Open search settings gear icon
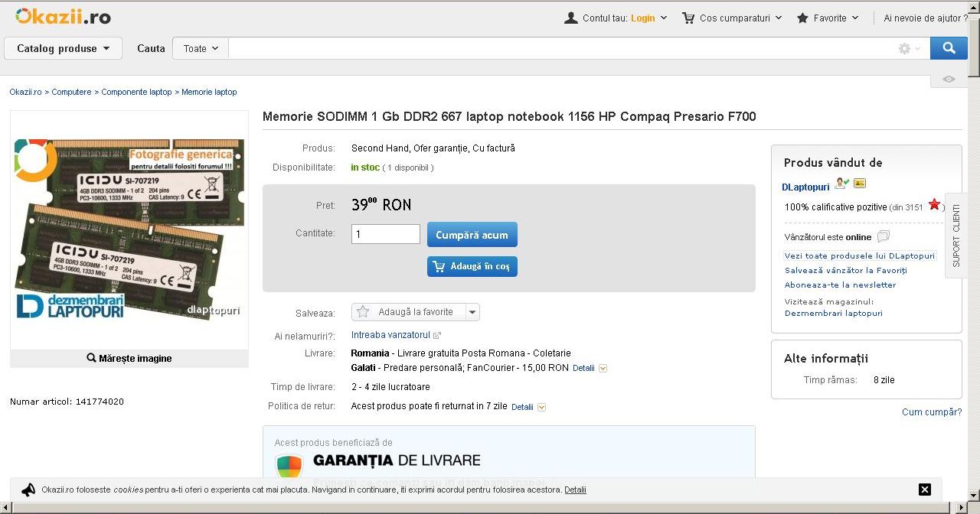Screen dimensions: 980x514 click(x=905, y=48)
